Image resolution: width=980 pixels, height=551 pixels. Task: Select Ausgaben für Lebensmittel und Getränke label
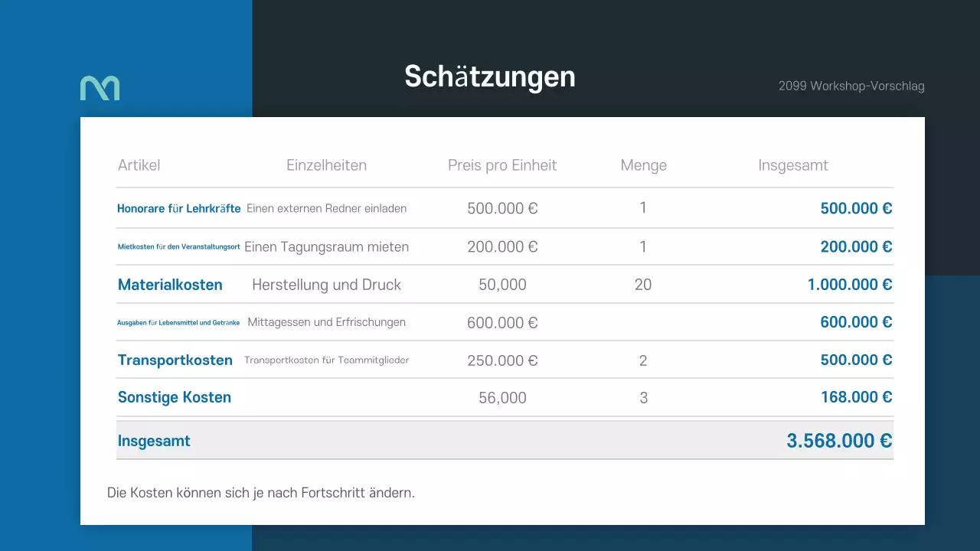point(179,322)
